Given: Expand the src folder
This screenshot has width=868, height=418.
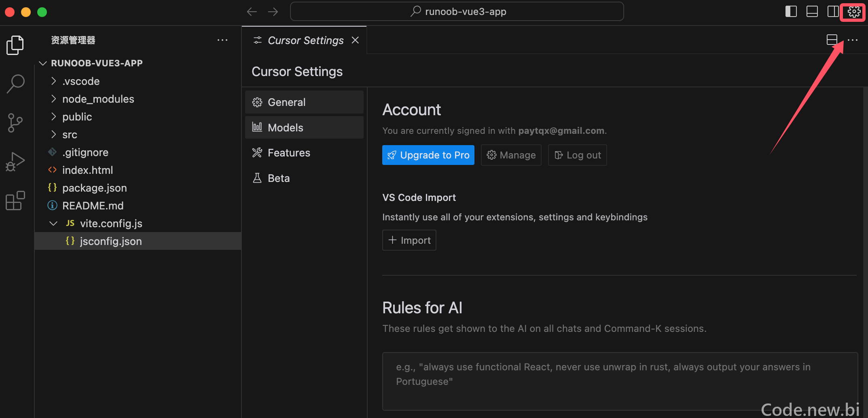Looking at the screenshot, I should pyautogui.click(x=53, y=134).
